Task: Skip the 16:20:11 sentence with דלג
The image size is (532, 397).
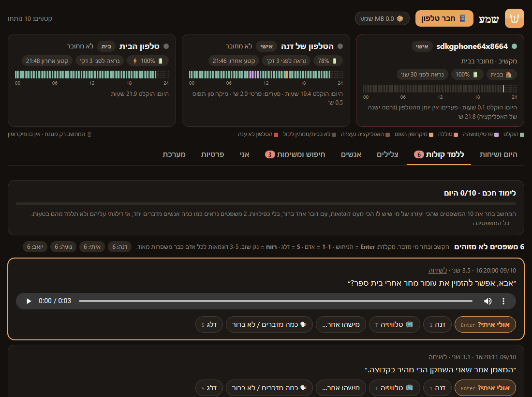Action: point(209,388)
